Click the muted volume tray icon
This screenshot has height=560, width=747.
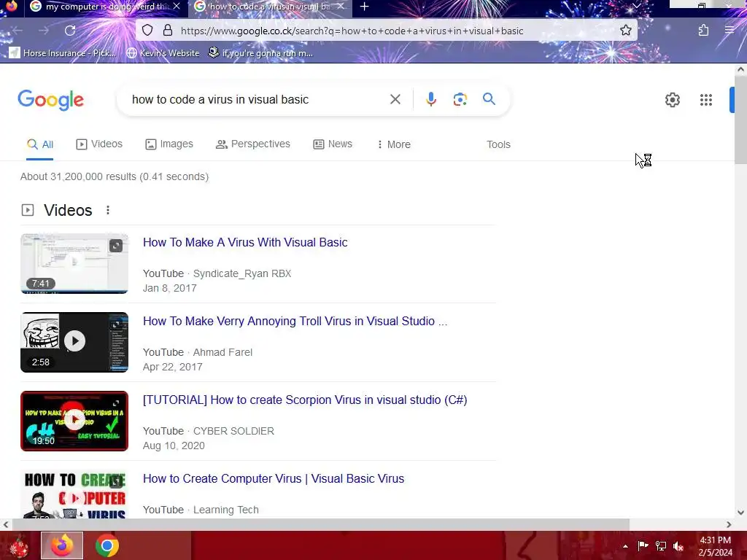point(678,546)
